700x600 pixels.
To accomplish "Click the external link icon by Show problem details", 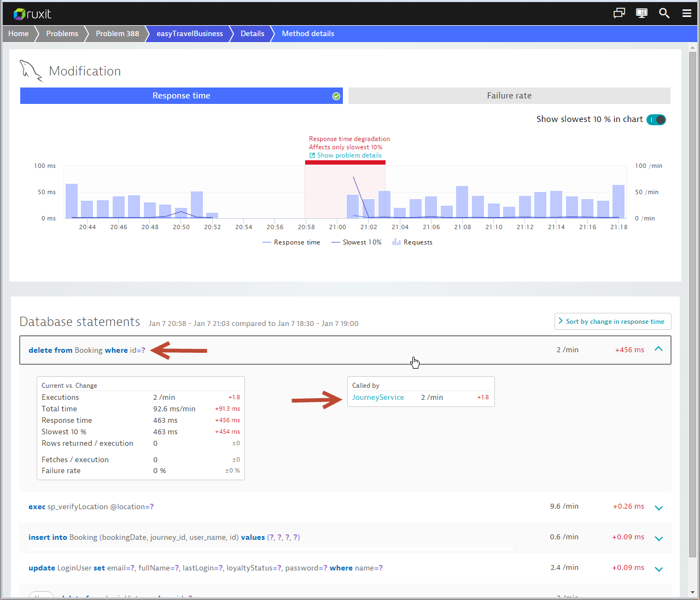I will [312, 155].
